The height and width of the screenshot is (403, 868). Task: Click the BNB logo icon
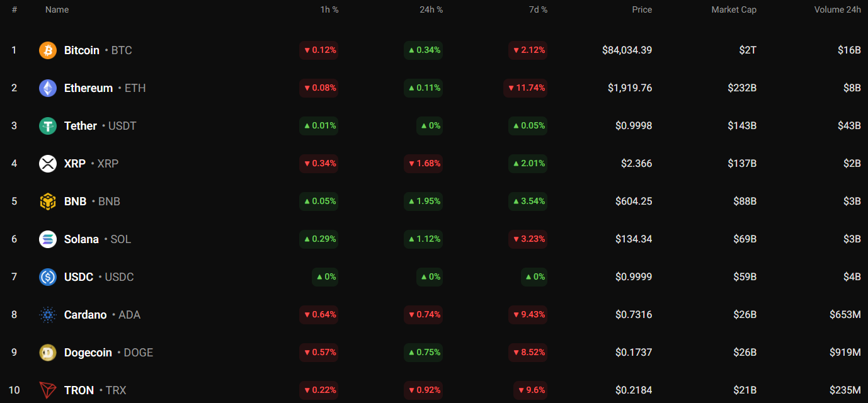48,201
